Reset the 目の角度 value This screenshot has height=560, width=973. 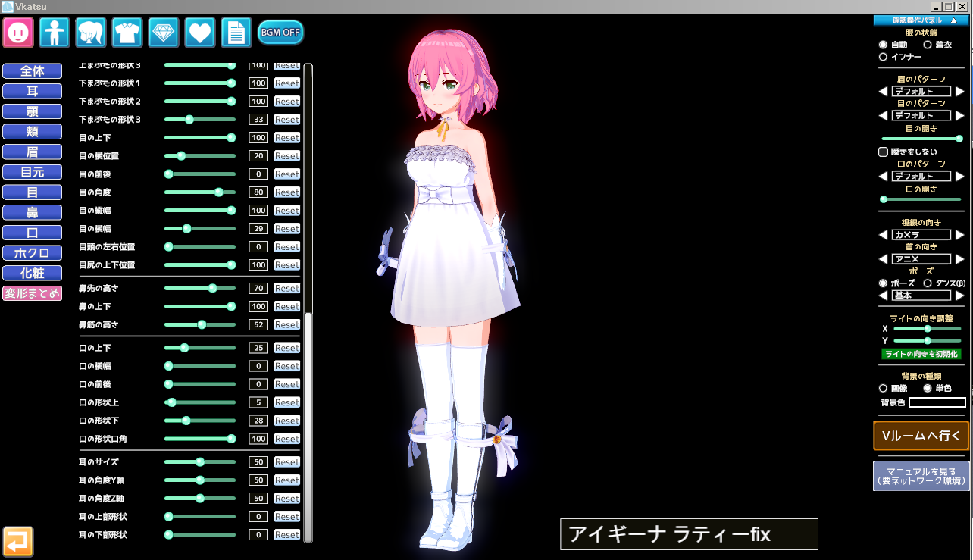point(287,192)
